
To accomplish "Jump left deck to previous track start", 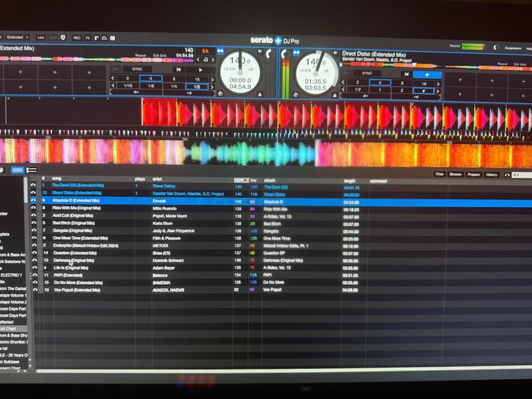I will point(179,69).
